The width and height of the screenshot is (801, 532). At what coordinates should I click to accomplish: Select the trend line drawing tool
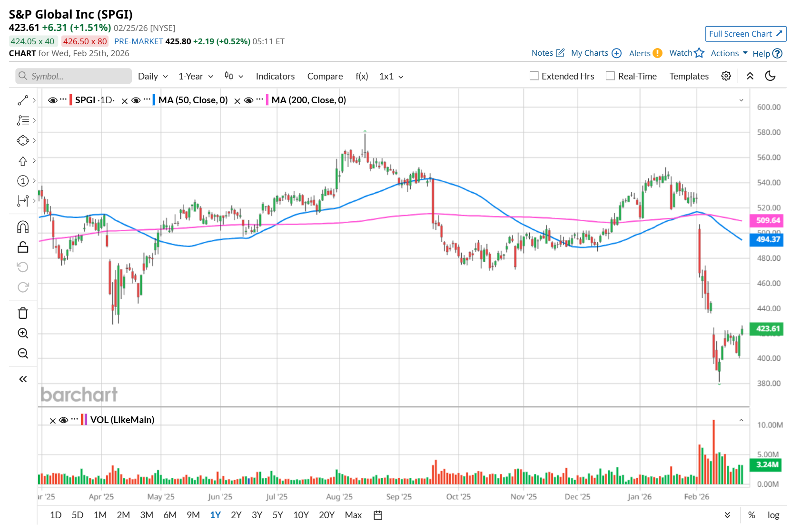coord(23,100)
